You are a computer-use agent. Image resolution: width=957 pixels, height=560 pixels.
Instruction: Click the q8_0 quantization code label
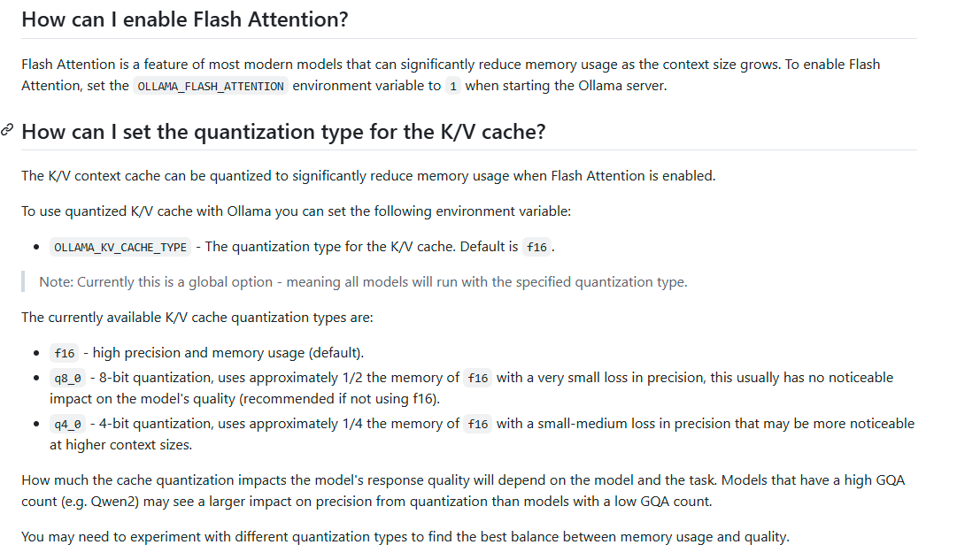(68, 379)
